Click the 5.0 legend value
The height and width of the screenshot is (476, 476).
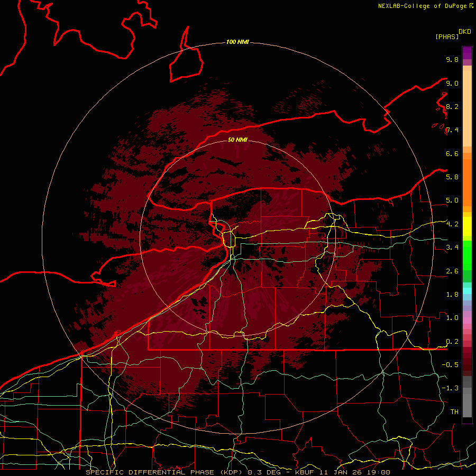[452, 200]
